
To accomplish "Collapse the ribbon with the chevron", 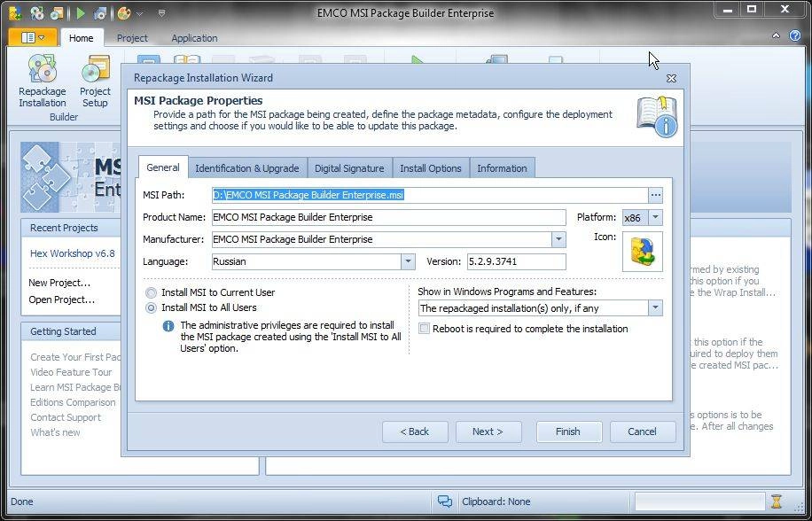I will [776, 35].
